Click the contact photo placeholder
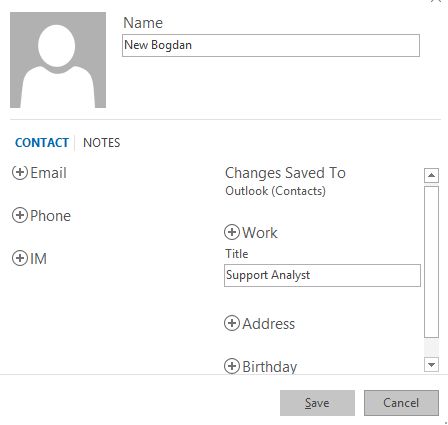The image size is (448, 425). pyautogui.click(x=58, y=60)
